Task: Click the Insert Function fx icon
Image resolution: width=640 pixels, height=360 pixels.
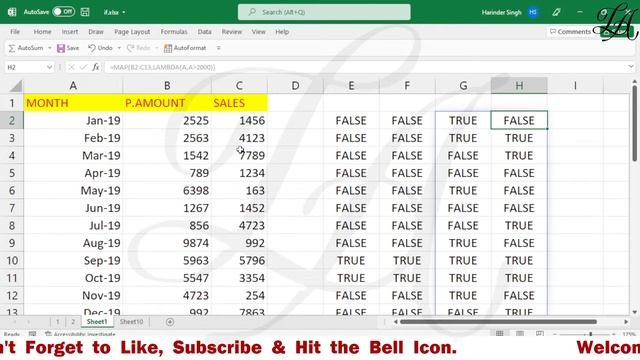Action: (96, 67)
